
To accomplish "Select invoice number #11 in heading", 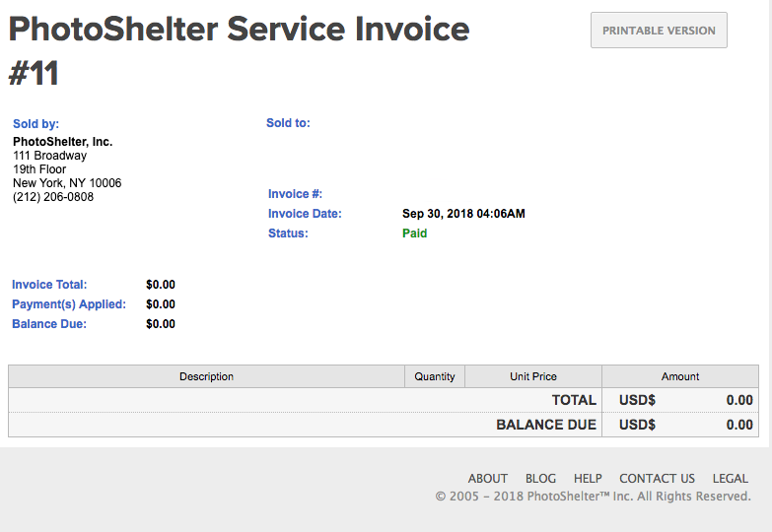I will tap(34, 73).
